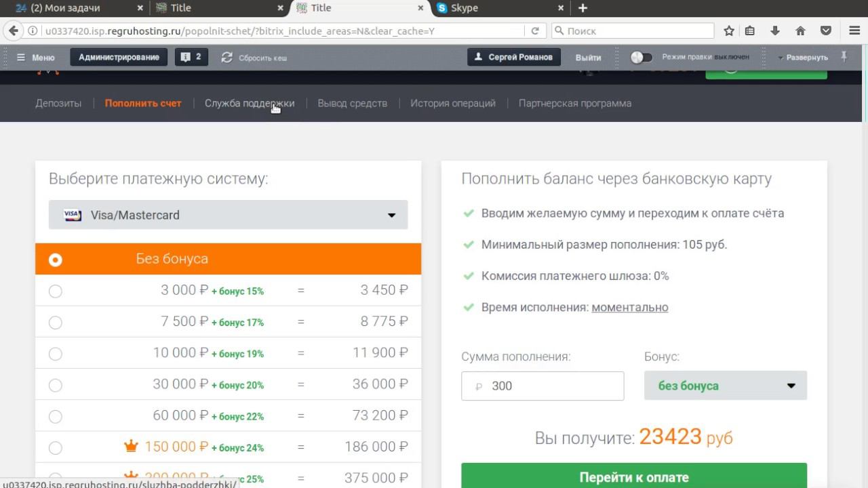Open the downloads arrow icon

(x=775, y=30)
